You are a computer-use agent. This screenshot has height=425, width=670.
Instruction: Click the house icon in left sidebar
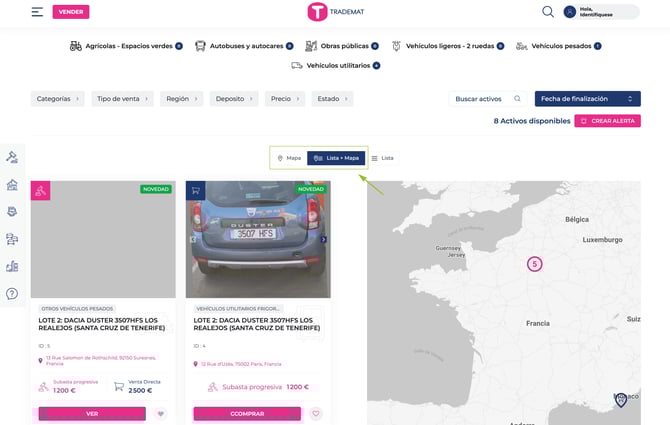click(12, 185)
